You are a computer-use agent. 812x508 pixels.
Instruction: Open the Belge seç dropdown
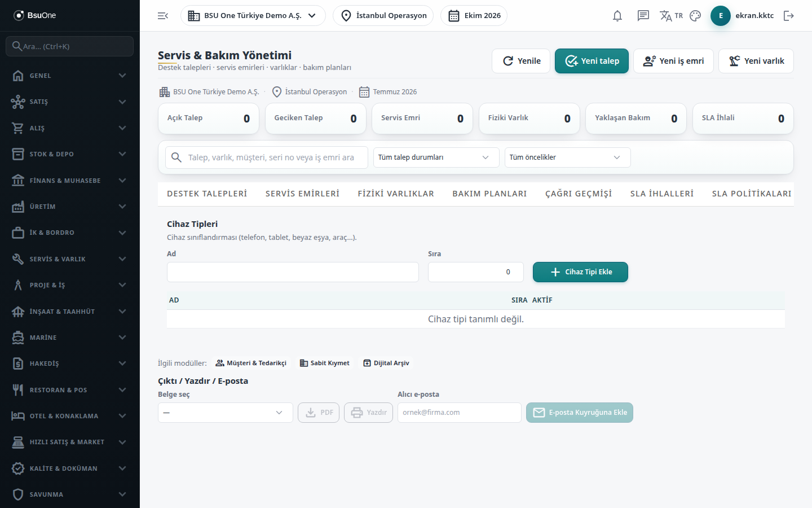pos(225,413)
